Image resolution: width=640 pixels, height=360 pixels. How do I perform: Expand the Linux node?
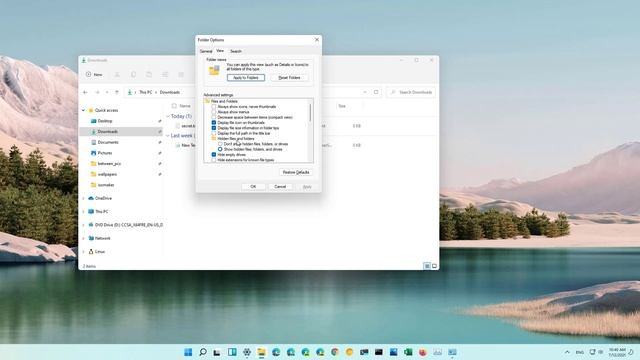coord(84,251)
